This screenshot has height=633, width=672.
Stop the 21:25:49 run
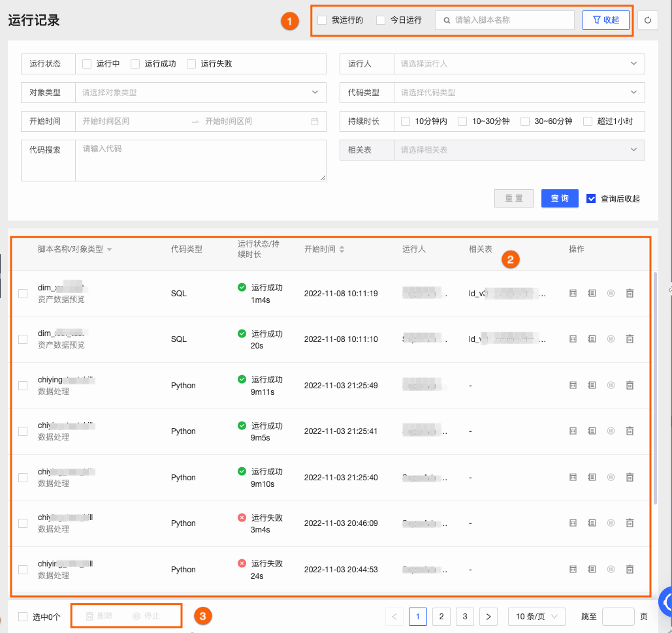click(611, 386)
